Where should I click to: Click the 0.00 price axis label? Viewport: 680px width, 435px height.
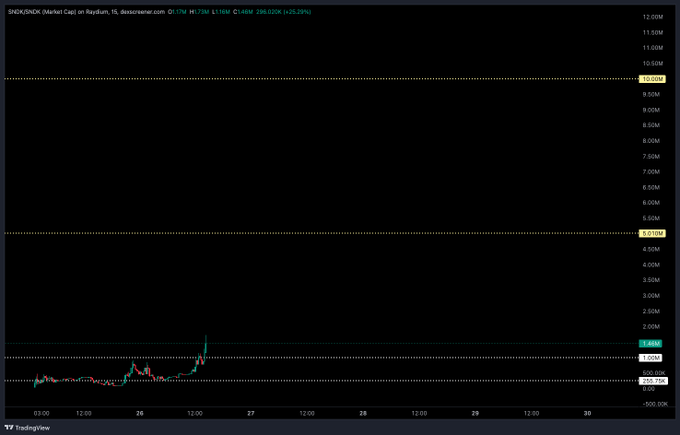click(x=648, y=389)
